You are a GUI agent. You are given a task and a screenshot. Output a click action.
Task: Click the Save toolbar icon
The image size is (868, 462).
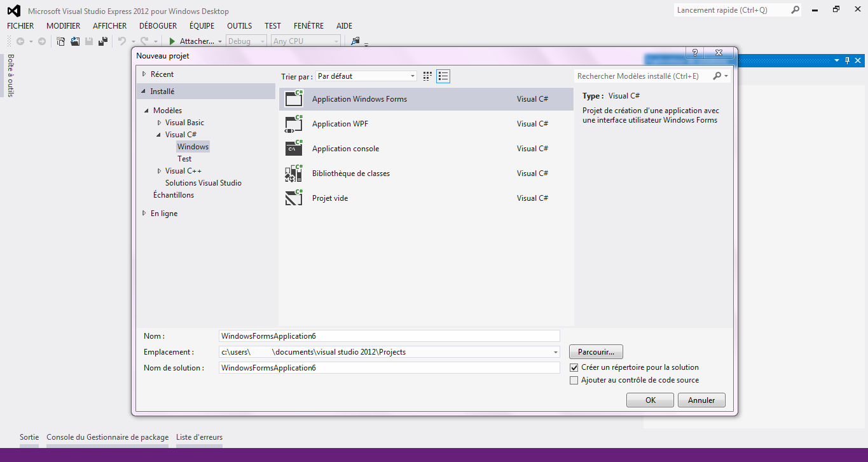pyautogui.click(x=89, y=41)
